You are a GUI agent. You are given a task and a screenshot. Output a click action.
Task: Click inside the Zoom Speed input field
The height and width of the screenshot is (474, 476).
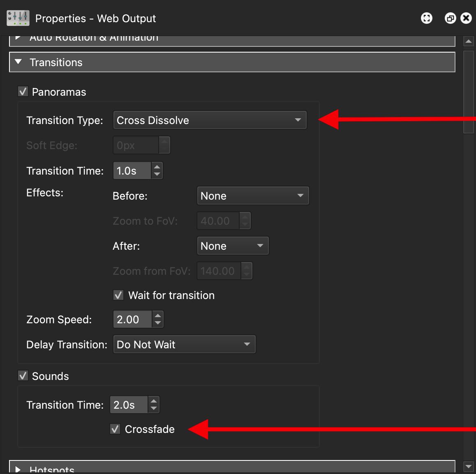132,319
